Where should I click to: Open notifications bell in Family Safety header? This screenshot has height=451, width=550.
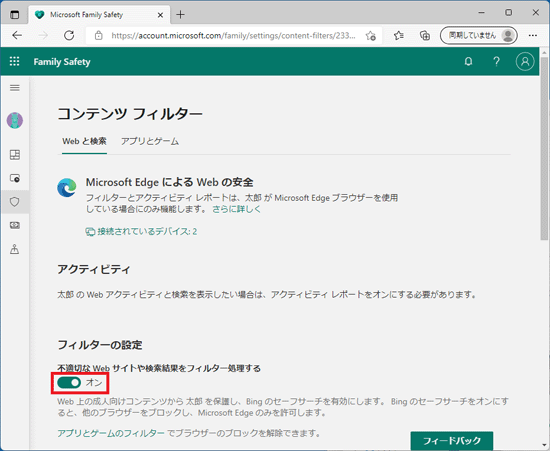click(468, 62)
